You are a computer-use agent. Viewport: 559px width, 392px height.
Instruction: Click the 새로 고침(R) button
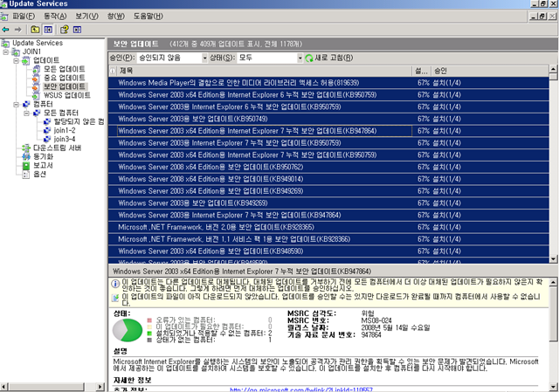[329, 58]
